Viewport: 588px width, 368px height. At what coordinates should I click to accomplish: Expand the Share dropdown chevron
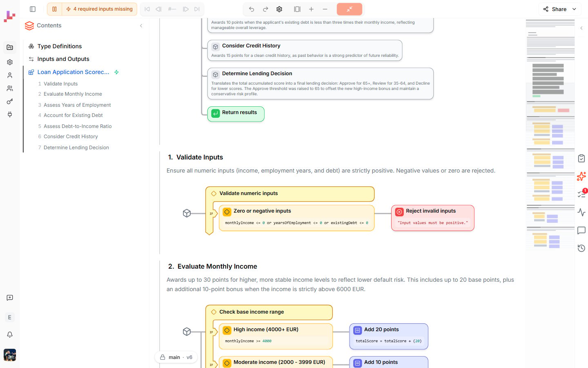pyautogui.click(x=574, y=9)
